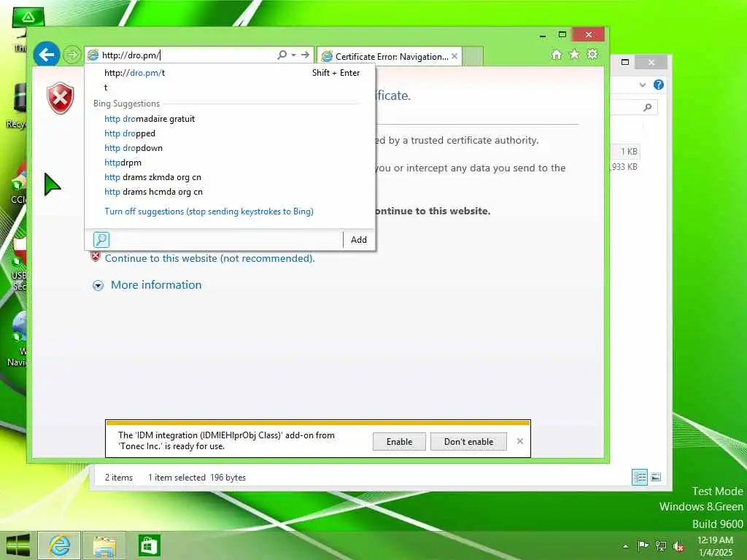Click the Search magnifier in address bar
The width and height of the screenshot is (747, 560).
click(x=282, y=55)
